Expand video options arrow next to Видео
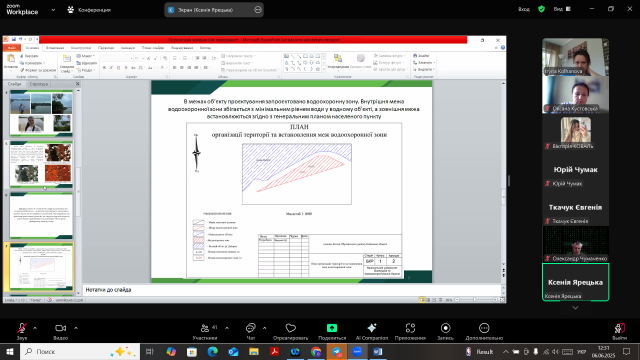The height and width of the screenshot is (360, 640). point(76,328)
